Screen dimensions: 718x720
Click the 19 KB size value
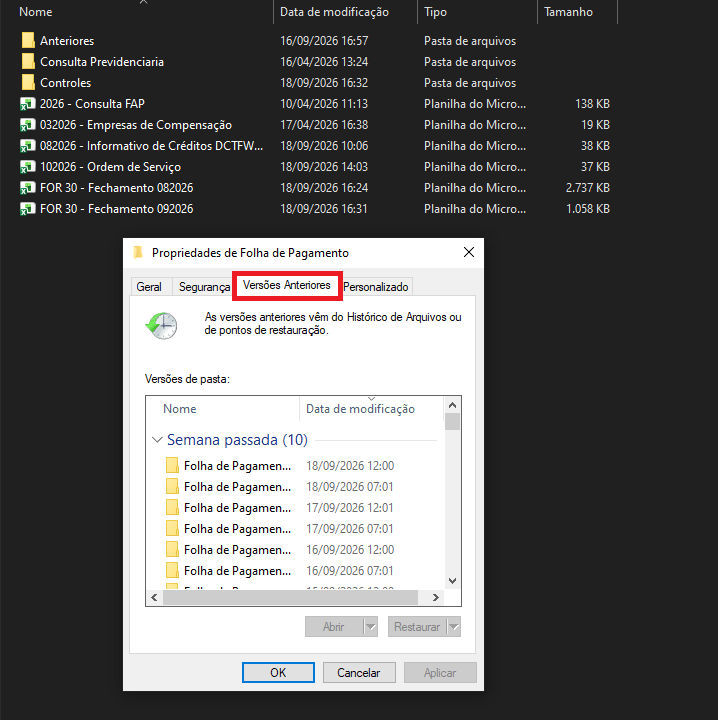(595, 125)
